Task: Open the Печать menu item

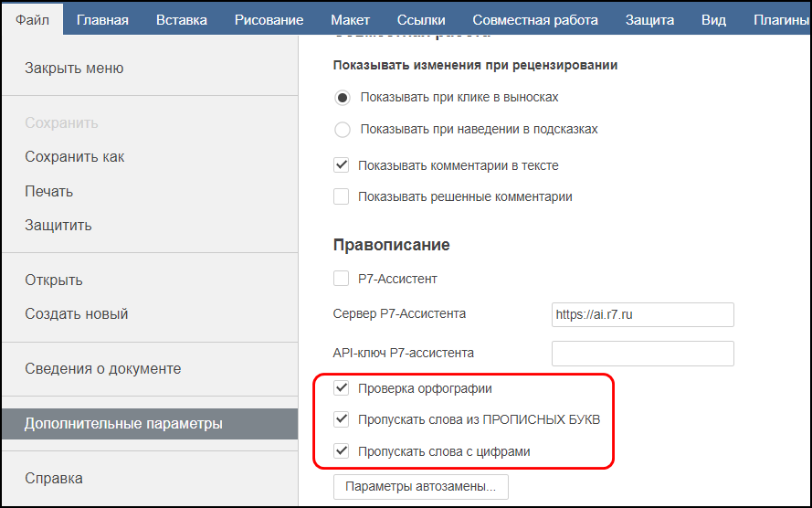Action: [48, 191]
